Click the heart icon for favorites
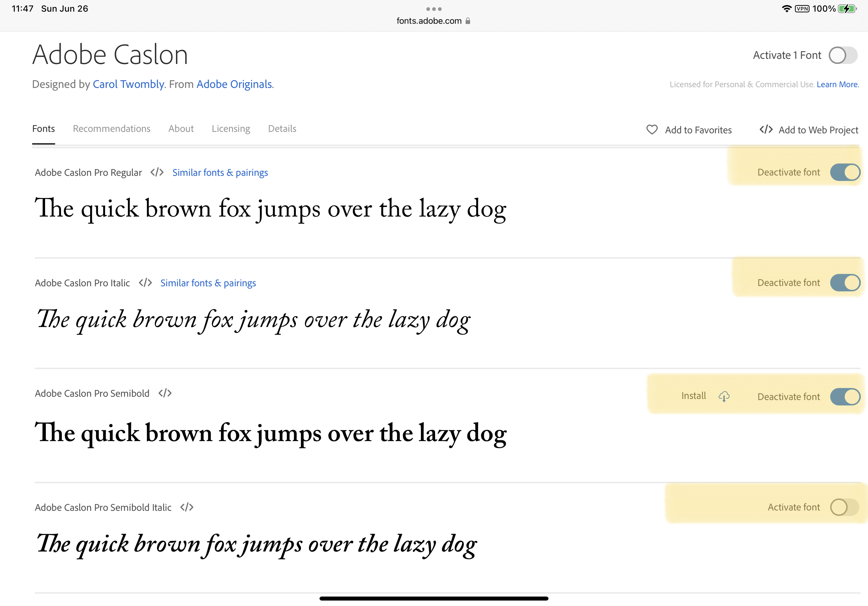 [652, 130]
